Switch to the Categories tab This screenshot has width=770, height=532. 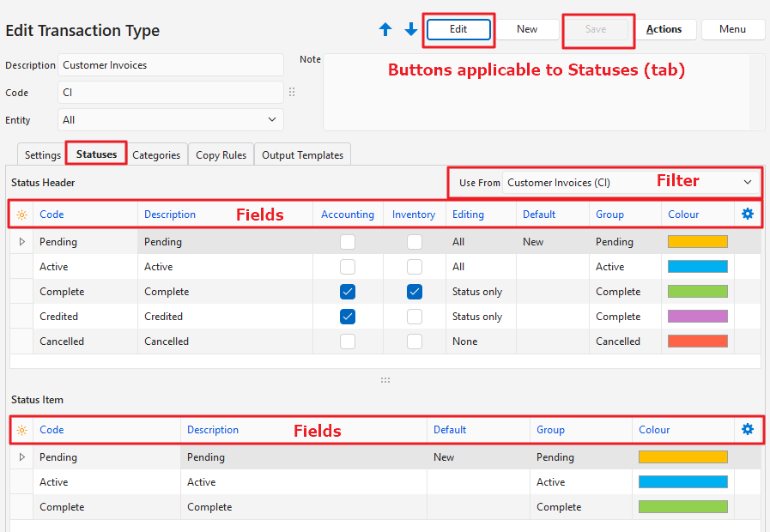156,155
